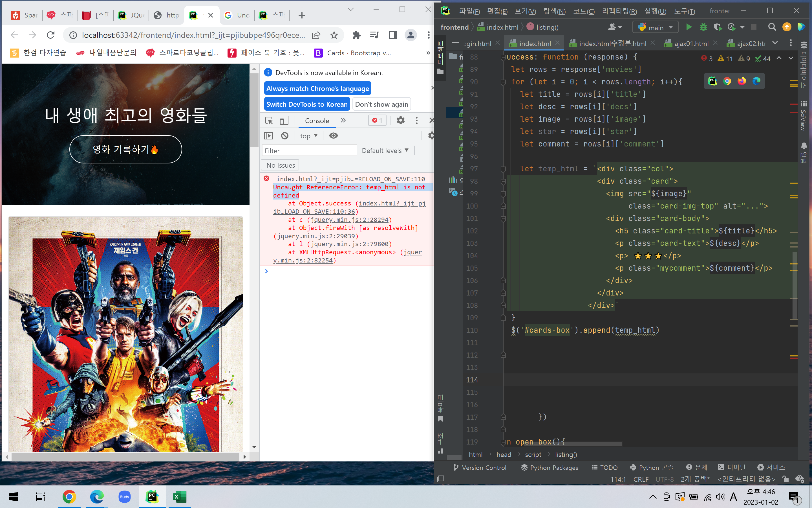Open page in Firefox from editor popup
Viewport: 812px width, 508px height.
[x=742, y=81]
